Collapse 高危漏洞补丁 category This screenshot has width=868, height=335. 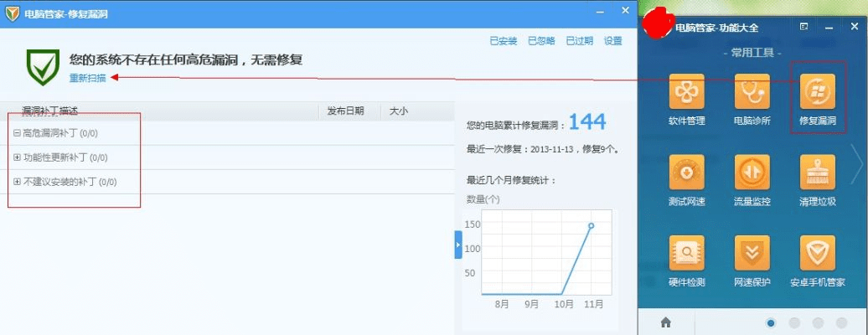(x=17, y=133)
